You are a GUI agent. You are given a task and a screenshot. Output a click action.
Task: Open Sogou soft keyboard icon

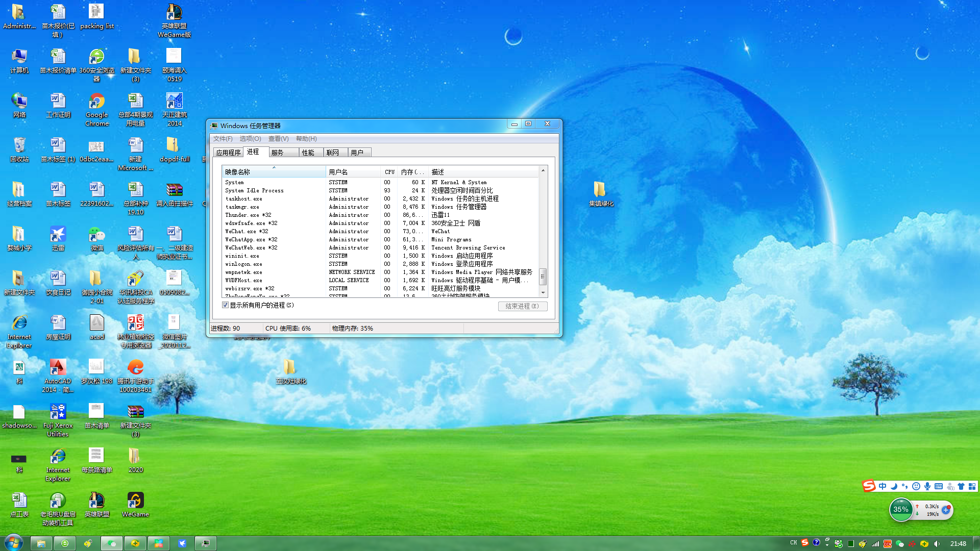tap(939, 486)
